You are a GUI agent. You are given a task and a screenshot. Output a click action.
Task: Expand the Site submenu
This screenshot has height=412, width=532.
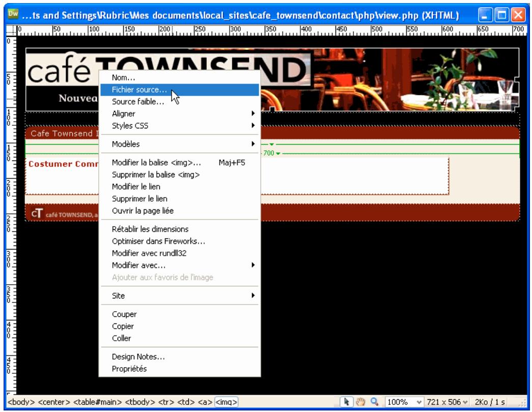(179, 295)
